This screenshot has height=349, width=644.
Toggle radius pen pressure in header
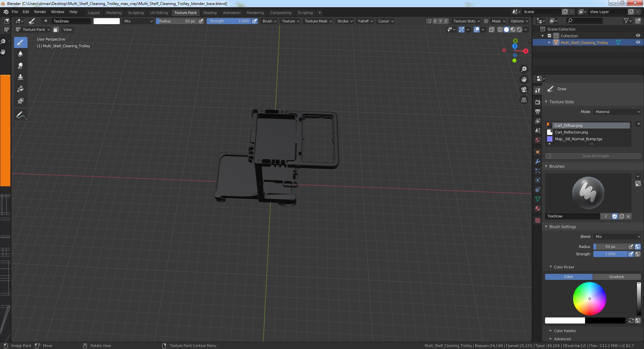201,21
